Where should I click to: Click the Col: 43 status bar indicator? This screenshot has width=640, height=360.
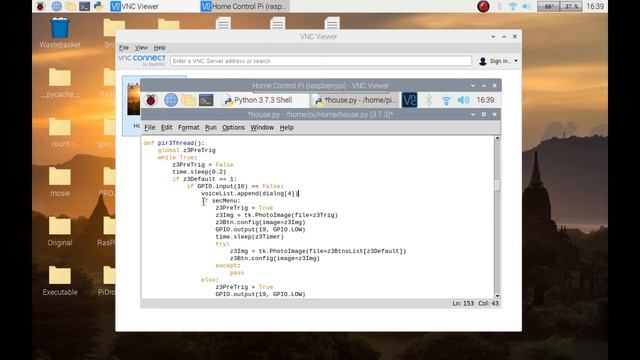489,303
